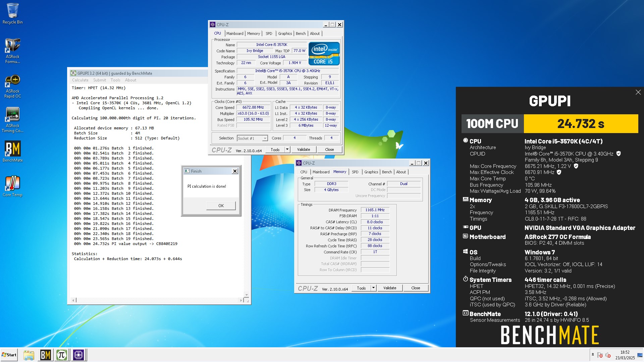The height and width of the screenshot is (362, 644).
Task: Click Tools button in lower CPU-Z
Action: tap(361, 288)
